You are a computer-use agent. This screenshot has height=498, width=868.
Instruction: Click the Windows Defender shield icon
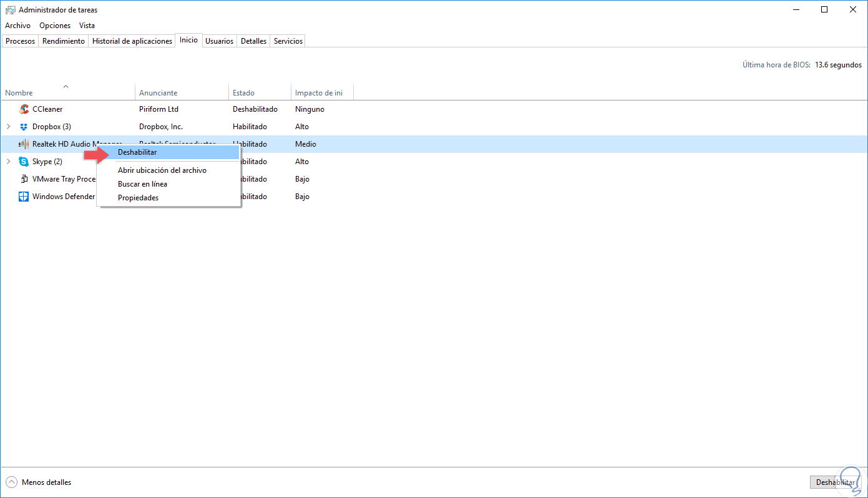coord(24,197)
